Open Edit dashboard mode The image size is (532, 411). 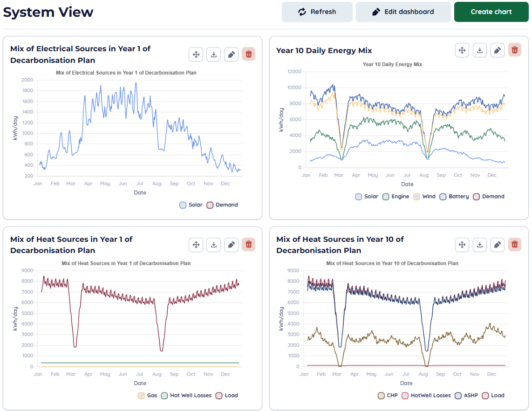click(x=403, y=12)
